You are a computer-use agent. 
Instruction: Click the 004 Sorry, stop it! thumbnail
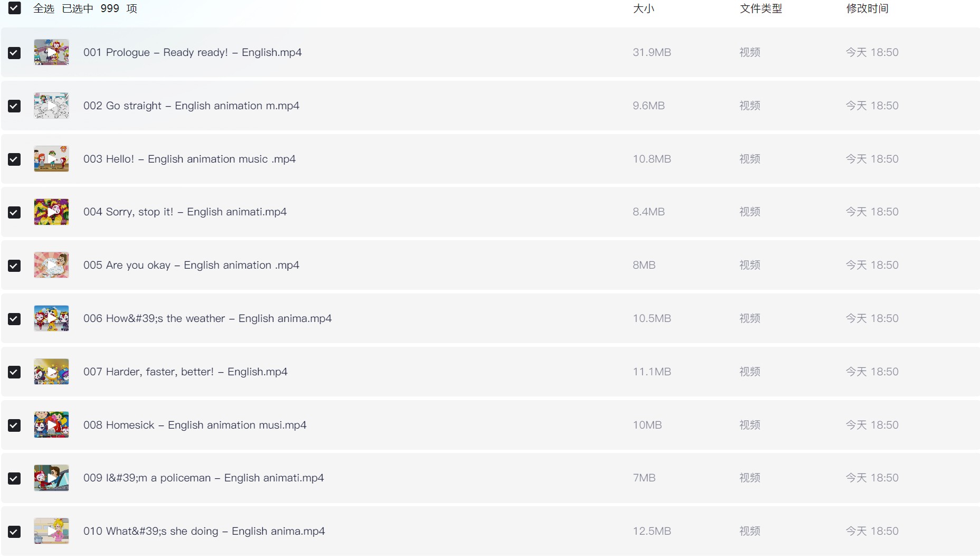click(x=51, y=212)
